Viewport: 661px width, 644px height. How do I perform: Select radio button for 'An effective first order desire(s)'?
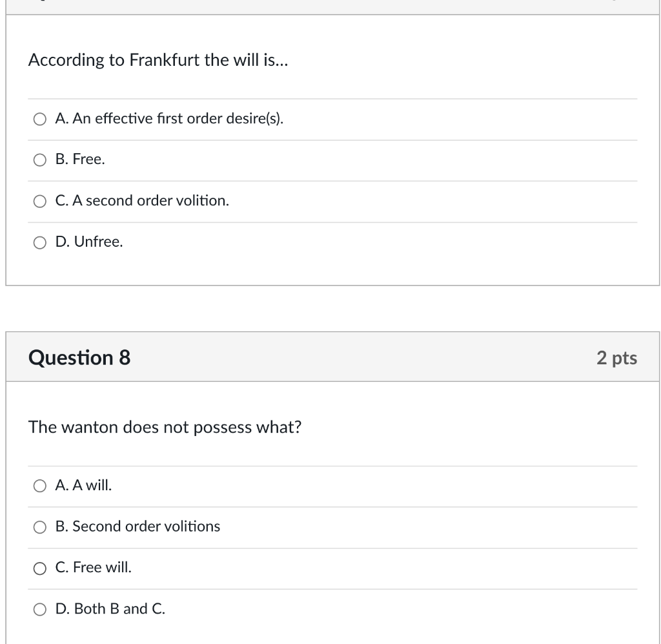pos(40,119)
